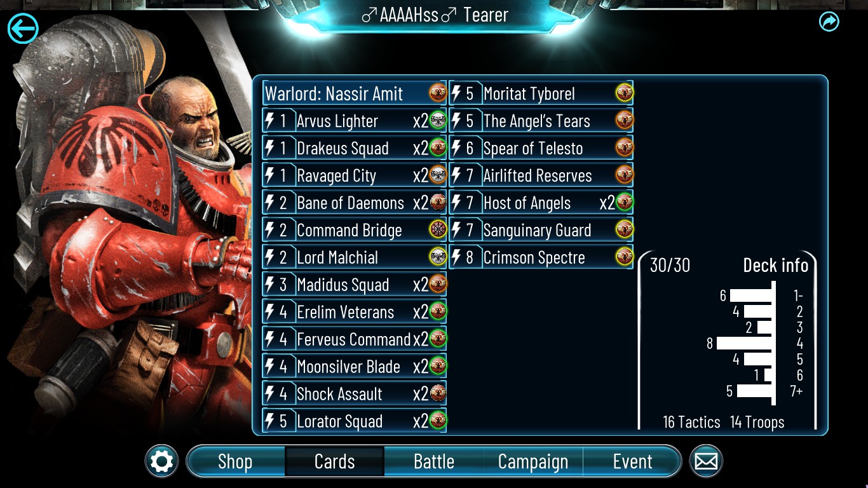Click the back arrow icon
The width and height of the screenshot is (868, 488).
click(23, 28)
